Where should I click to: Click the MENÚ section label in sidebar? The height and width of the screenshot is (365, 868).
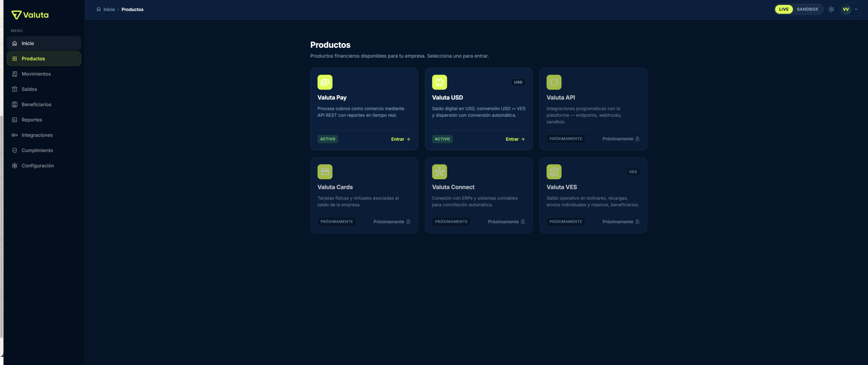coord(17,31)
